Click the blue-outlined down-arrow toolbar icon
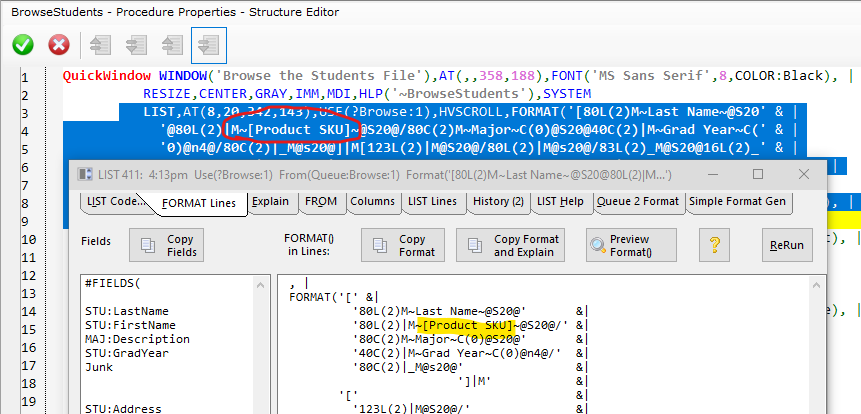The height and width of the screenshot is (414, 861). (209, 45)
